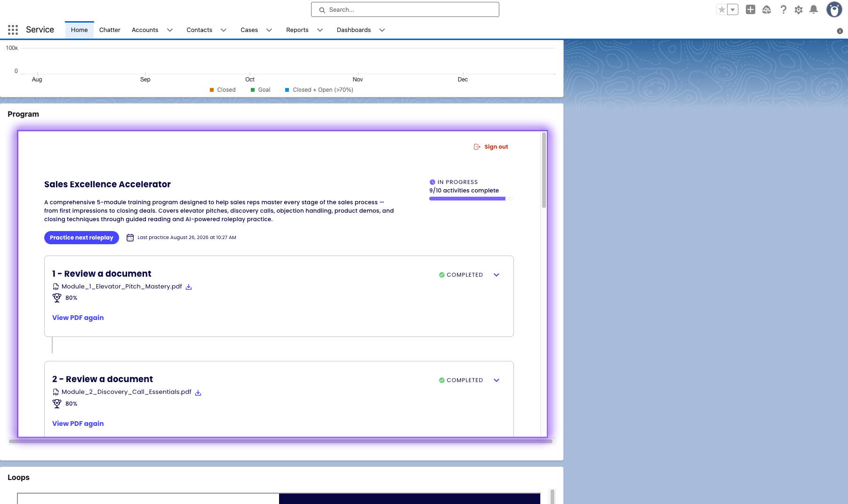Screen dimensions: 848x504
Task: Click the info icon below the header
Action: tap(840, 31)
